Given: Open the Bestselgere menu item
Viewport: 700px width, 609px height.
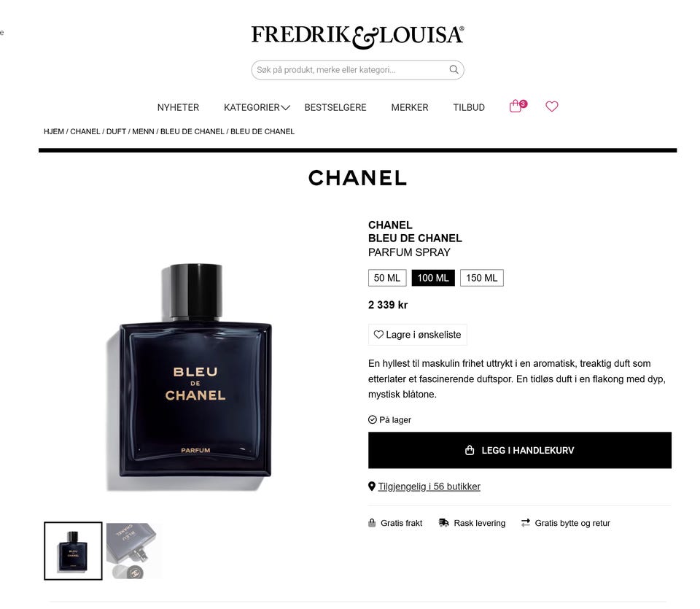Looking at the screenshot, I should (x=335, y=108).
